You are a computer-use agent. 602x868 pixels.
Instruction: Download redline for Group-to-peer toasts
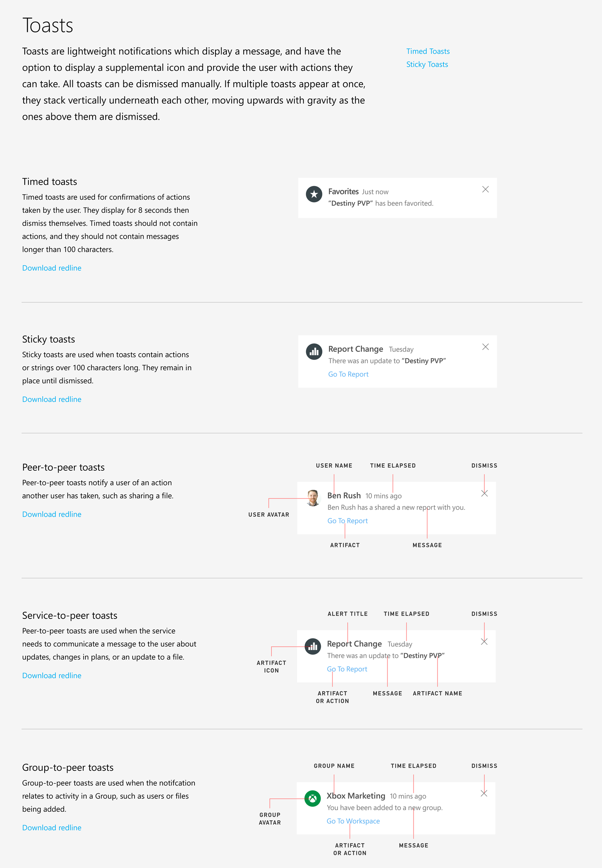pos(52,827)
